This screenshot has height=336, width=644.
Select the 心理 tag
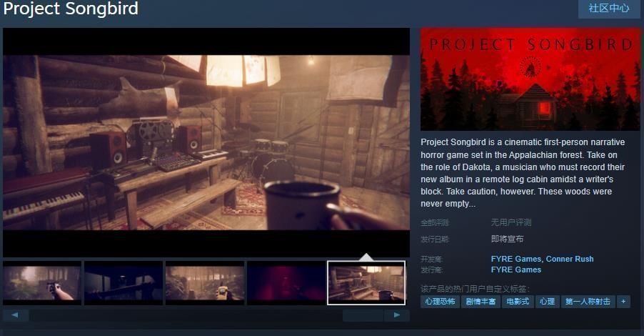[x=547, y=302]
